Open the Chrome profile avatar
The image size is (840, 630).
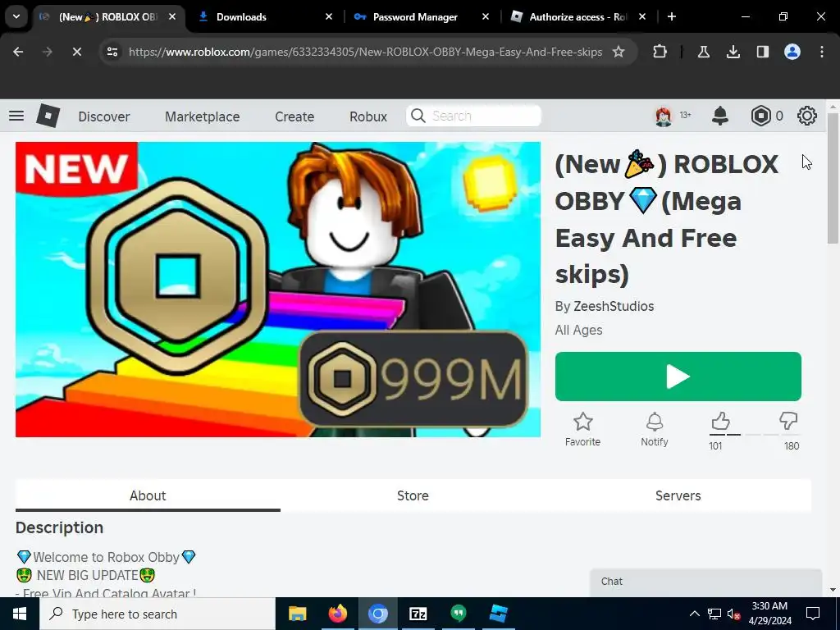point(792,52)
